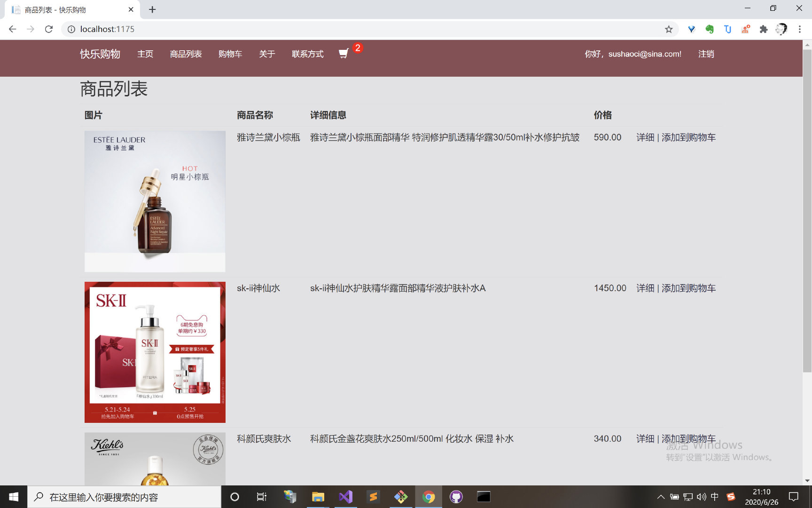This screenshot has width=812, height=508.
Task: Open the sushaoci@sina.com account greeting link
Action: pyautogui.click(x=633, y=54)
